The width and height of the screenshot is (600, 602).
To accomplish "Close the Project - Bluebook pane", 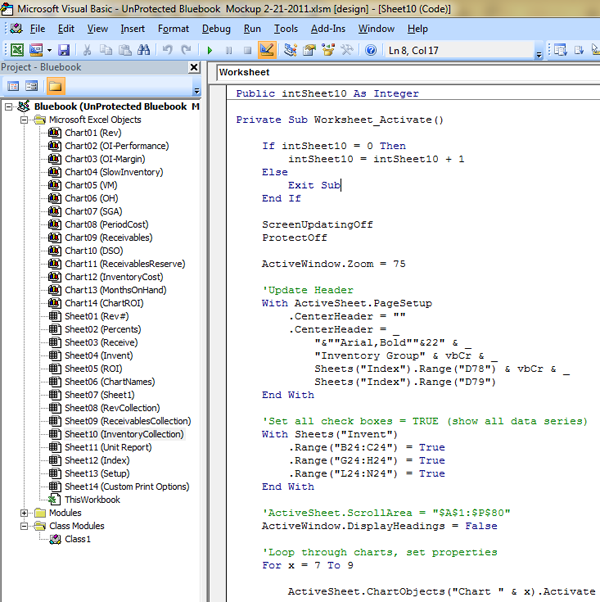I will pos(194,67).
